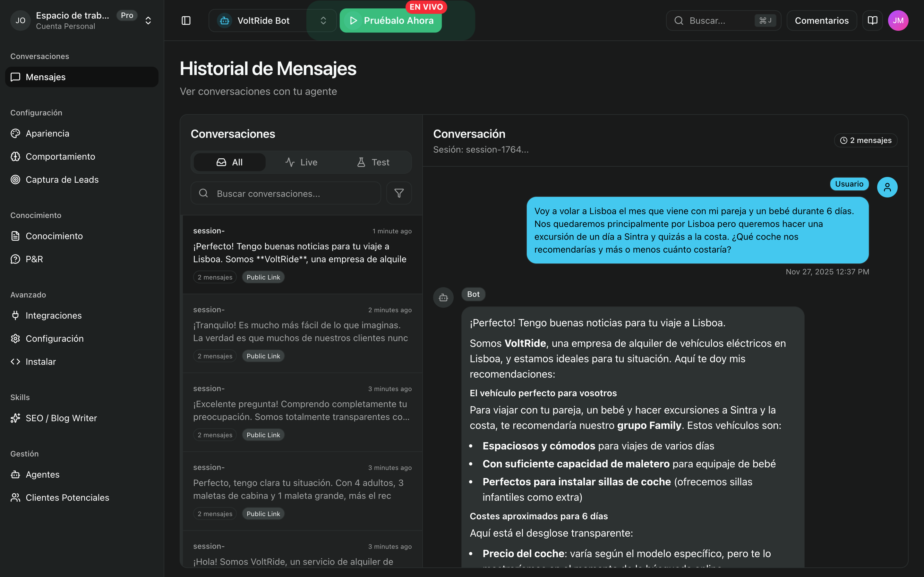The height and width of the screenshot is (577, 924).
Task: Switch to the Live conversations filter
Action: [301, 162]
